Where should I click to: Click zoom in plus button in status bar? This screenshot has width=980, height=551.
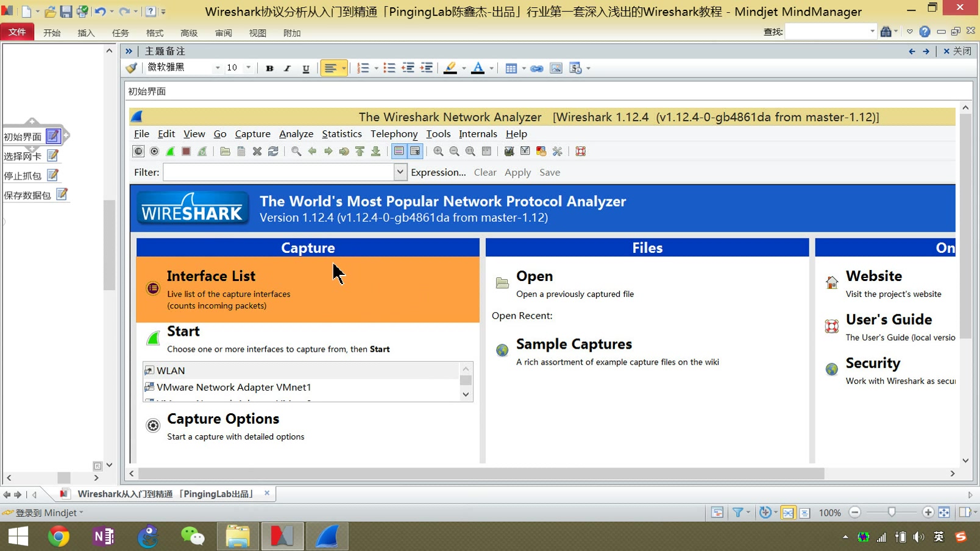click(928, 513)
